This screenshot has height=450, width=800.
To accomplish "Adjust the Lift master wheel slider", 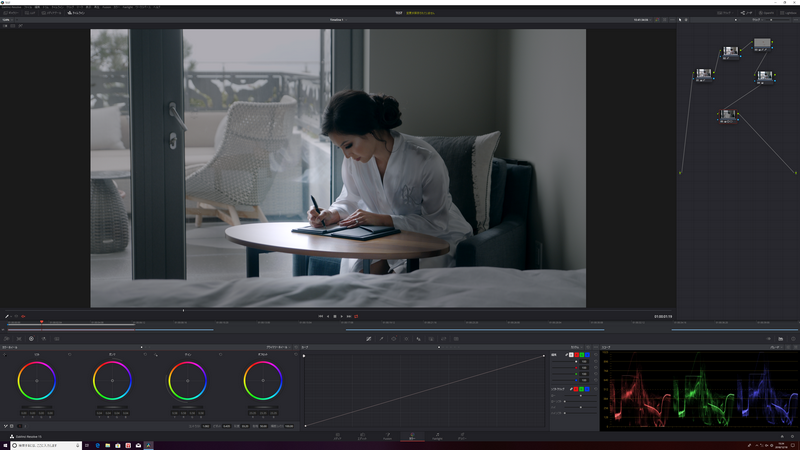I will click(x=37, y=407).
